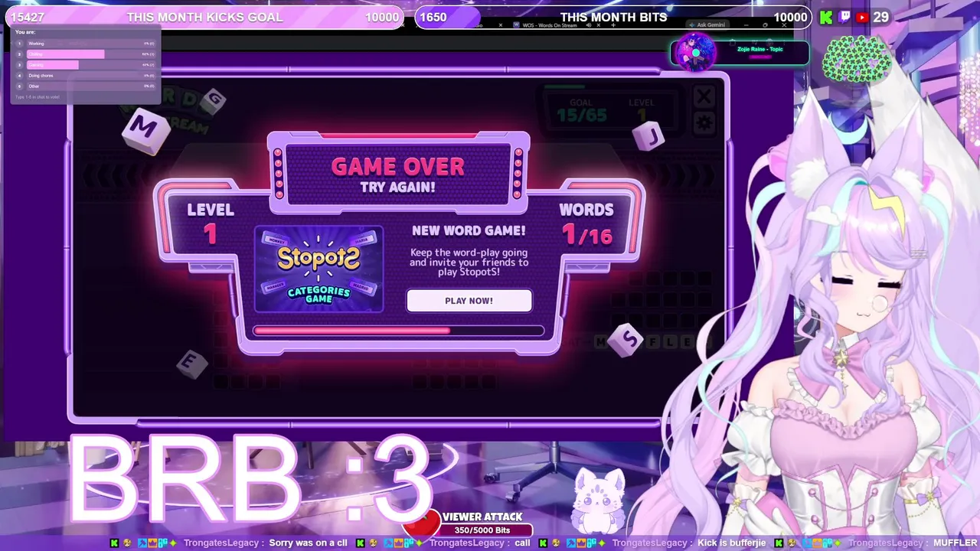Image resolution: width=980 pixels, height=551 pixels.
Task: Click the MUFFLER chat message in ticker
Action: tap(955, 543)
